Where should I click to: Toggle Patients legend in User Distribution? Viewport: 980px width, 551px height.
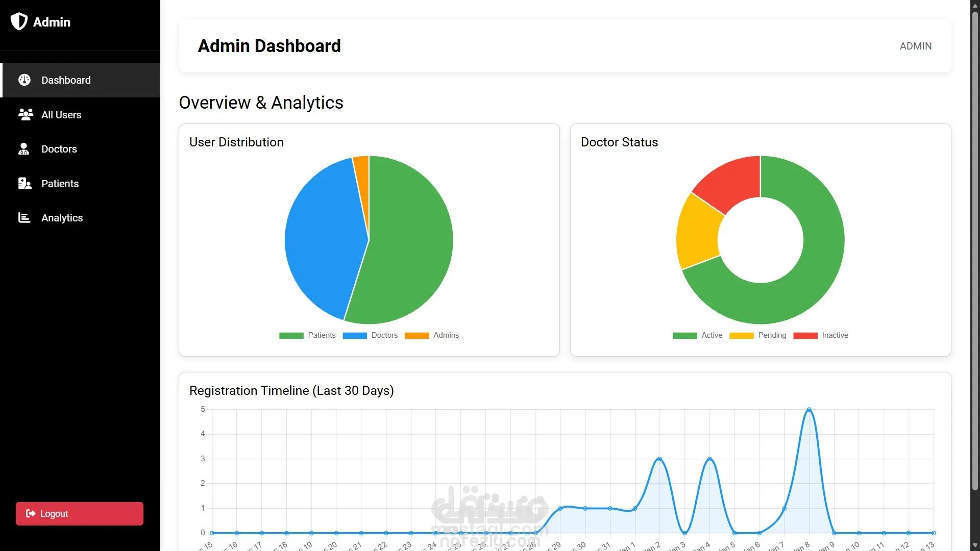pos(307,335)
